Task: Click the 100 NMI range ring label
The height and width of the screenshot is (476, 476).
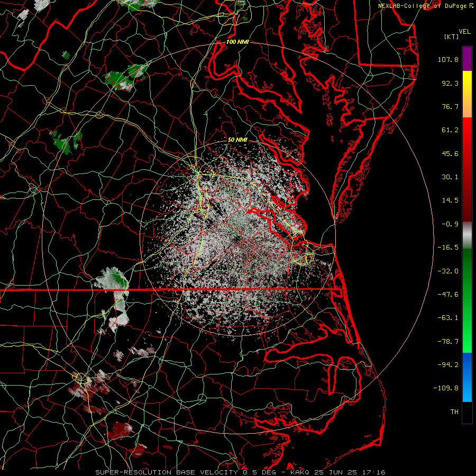Action: [237, 42]
